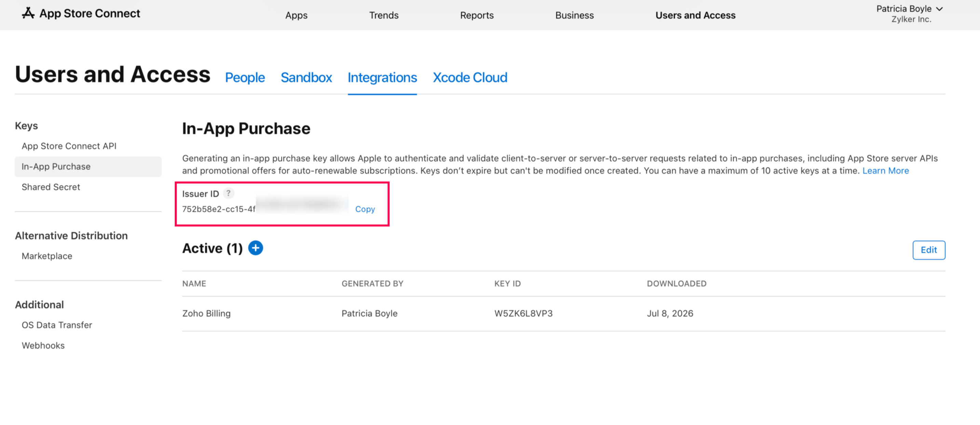Open the Reports section
This screenshot has height=425, width=980.
click(x=477, y=15)
